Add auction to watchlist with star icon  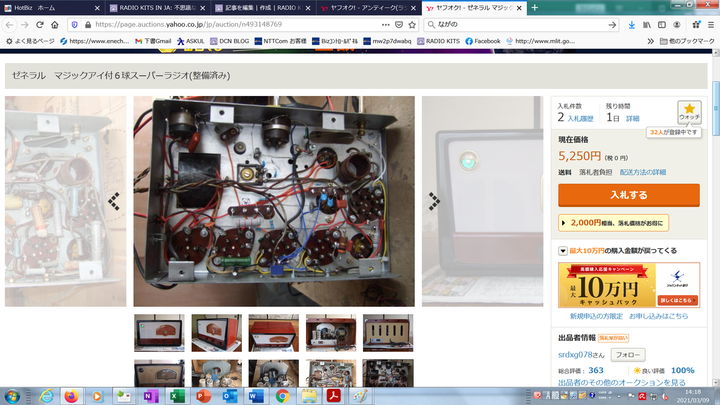[690, 112]
